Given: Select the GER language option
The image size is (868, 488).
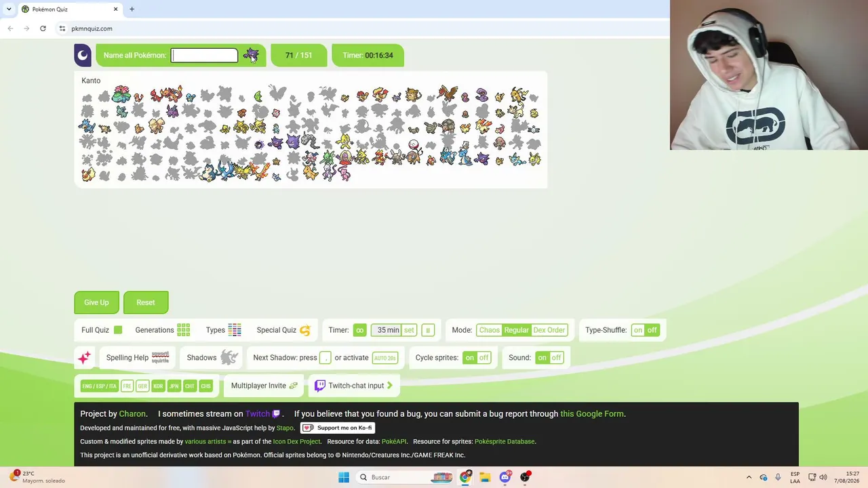Looking at the screenshot, I should pos(142,386).
